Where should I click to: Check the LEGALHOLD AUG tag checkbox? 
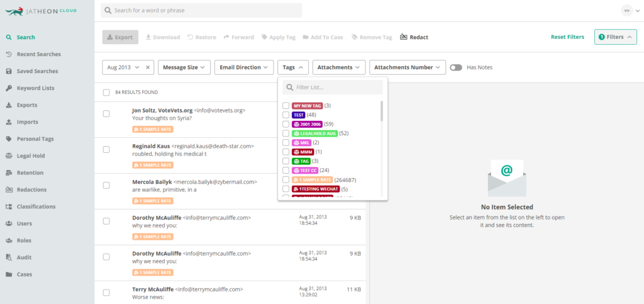pos(286,133)
